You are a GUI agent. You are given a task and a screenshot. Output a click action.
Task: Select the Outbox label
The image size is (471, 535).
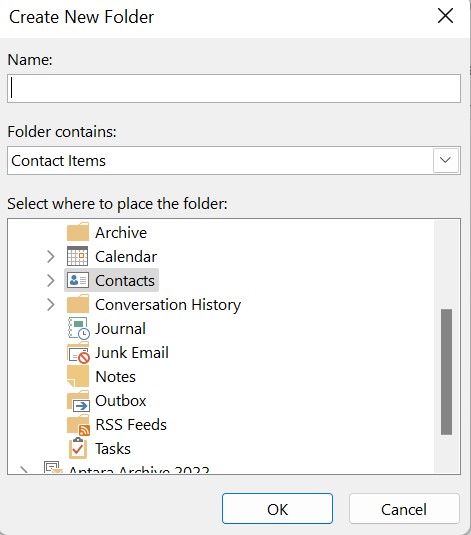tap(120, 401)
